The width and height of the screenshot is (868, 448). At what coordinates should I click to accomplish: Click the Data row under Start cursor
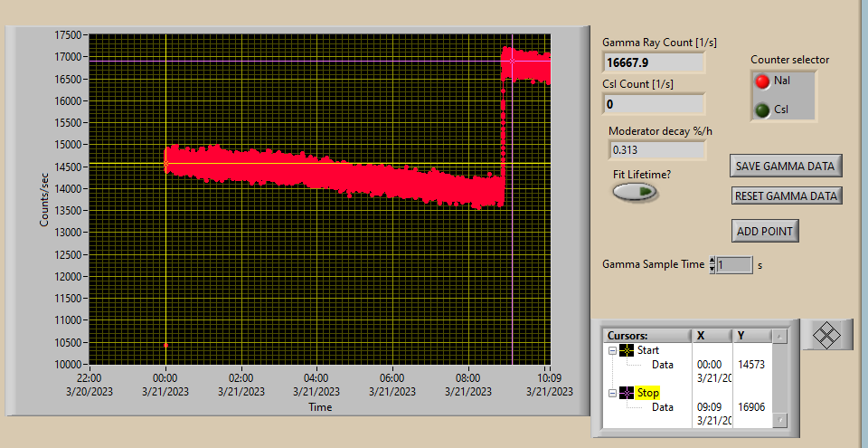pyautogui.click(x=663, y=364)
